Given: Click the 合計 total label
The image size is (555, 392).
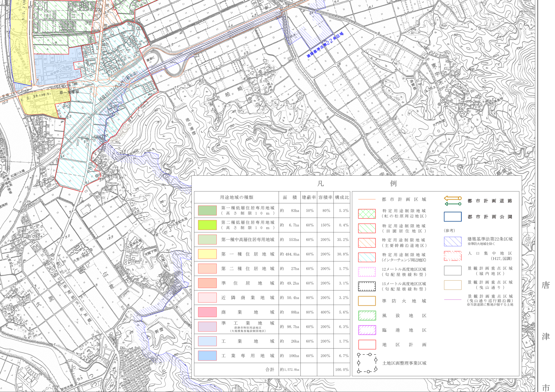Looking at the screenshot, I should tap(270, 369).
